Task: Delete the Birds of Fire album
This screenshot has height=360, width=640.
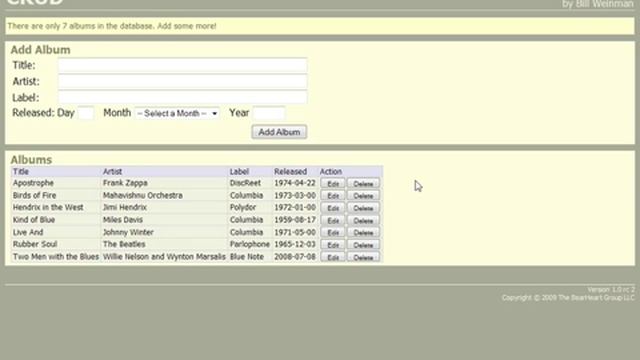Action: click(x=363, y=196)
